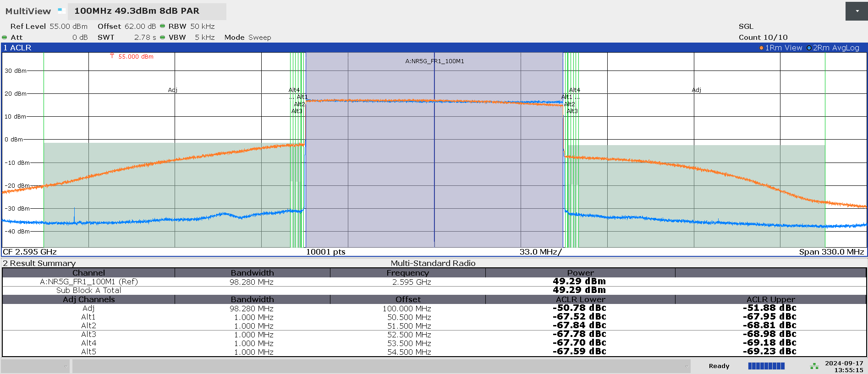This screenshot has width=868, height=374.
Task: Click the green RBW coupling indicator dot
Action: coord(162,26)
